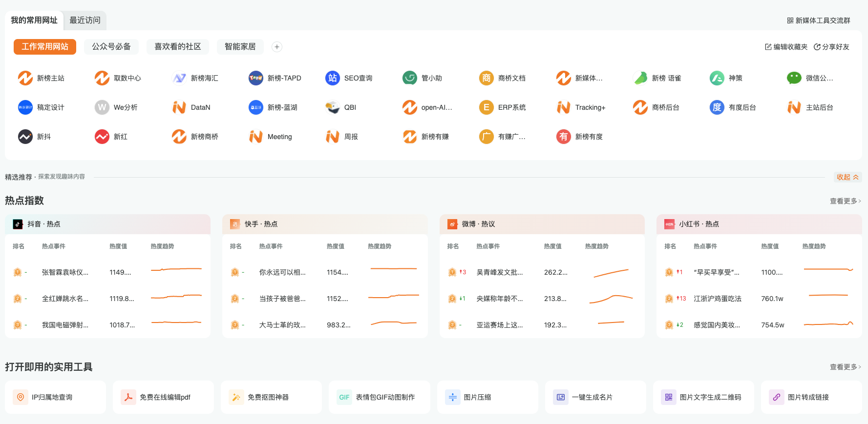868x424 pixels.
Task: Open the 神策 green icon
Action: 717,78
